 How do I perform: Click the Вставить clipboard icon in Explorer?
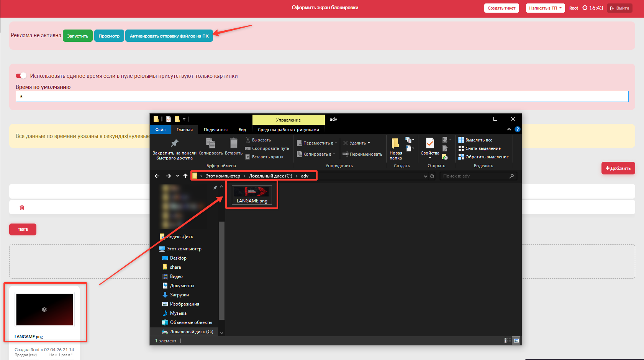[x=233, y=147]
